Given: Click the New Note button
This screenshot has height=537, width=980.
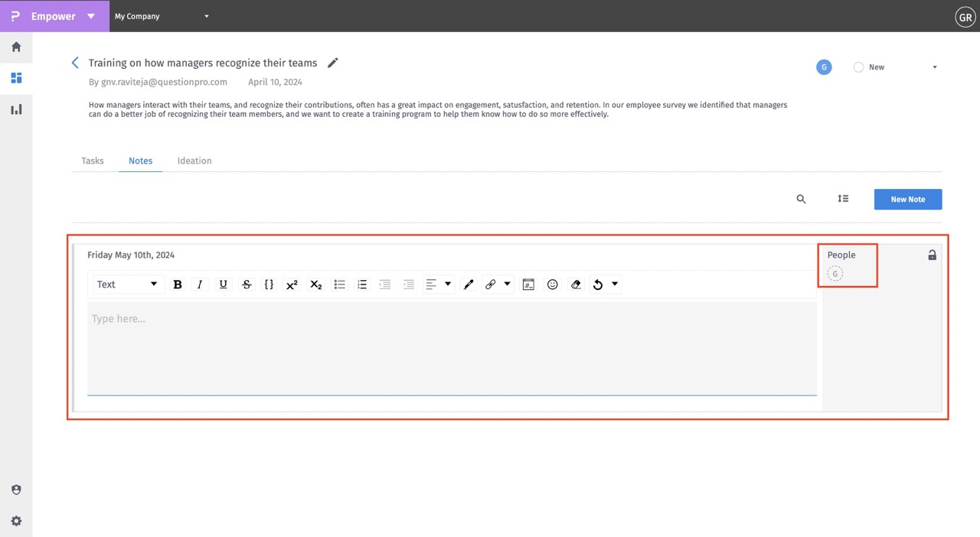Looking at the screenshot, I should tap(907, 199).
